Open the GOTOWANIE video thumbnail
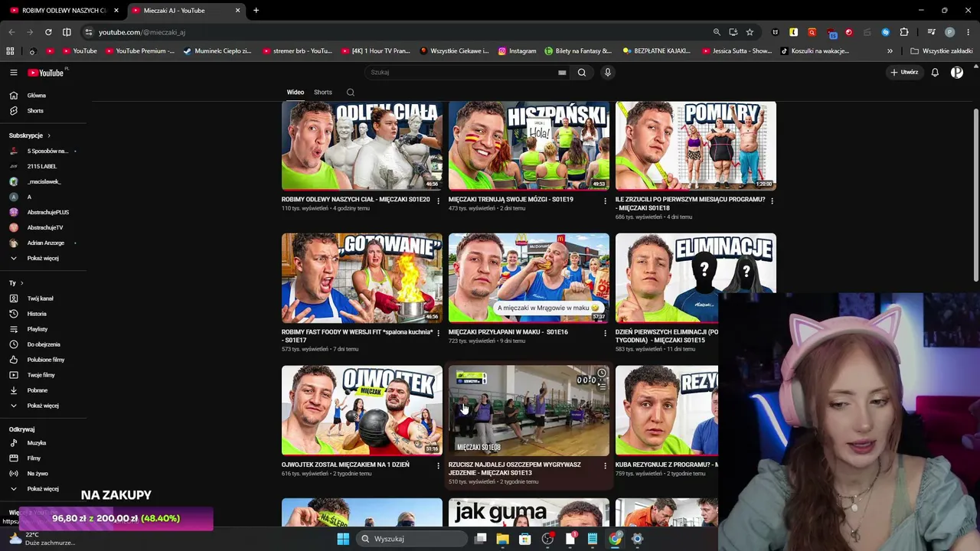Image resolution: width=980 pixels, height=551 pixels. 362,278
